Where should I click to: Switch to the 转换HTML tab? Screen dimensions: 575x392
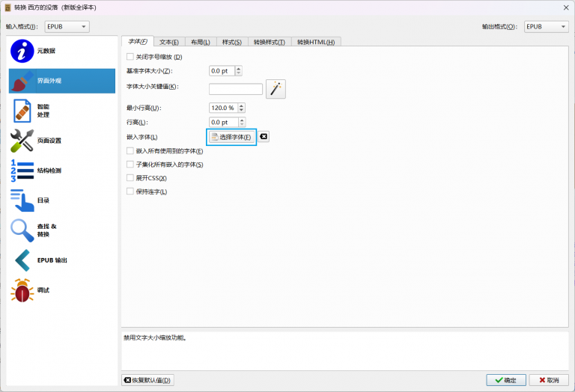point(316,42)
